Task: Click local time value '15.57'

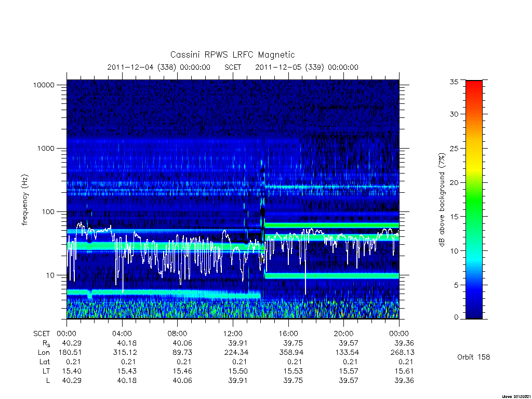Action: pos(349,371)
